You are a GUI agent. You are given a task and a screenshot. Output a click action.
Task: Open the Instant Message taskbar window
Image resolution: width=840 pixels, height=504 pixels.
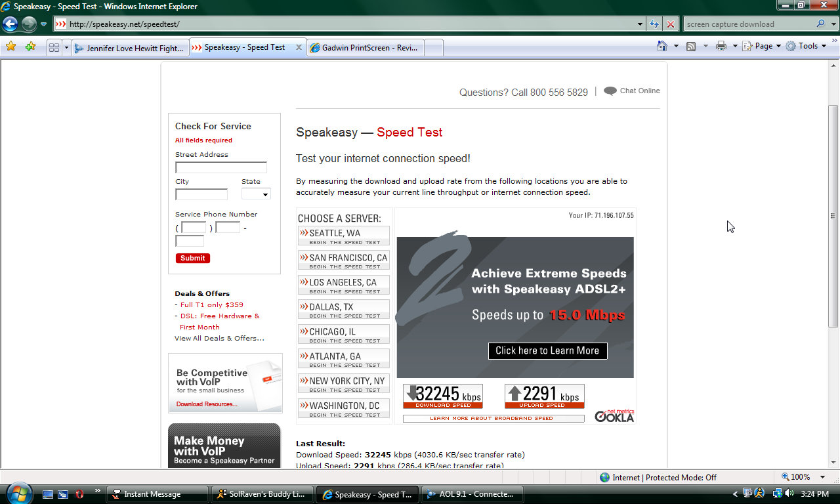[157, 494]
